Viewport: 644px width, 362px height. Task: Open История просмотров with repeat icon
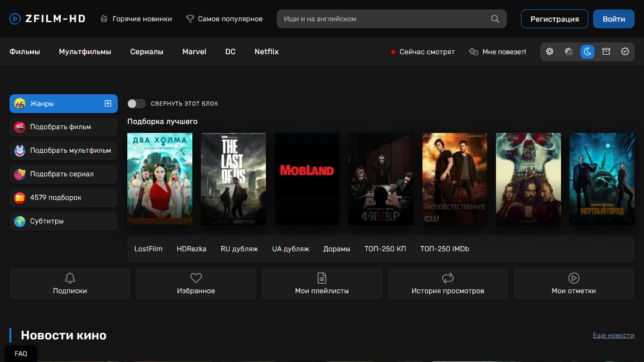[x=448, y=284]
